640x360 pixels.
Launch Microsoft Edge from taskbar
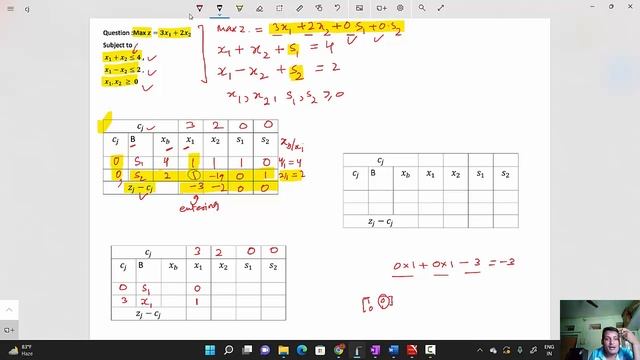point(302,350)
